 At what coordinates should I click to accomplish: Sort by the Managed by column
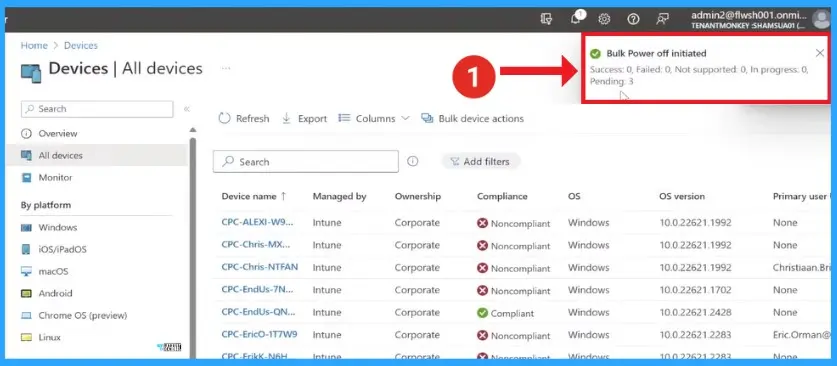(339, 196)
